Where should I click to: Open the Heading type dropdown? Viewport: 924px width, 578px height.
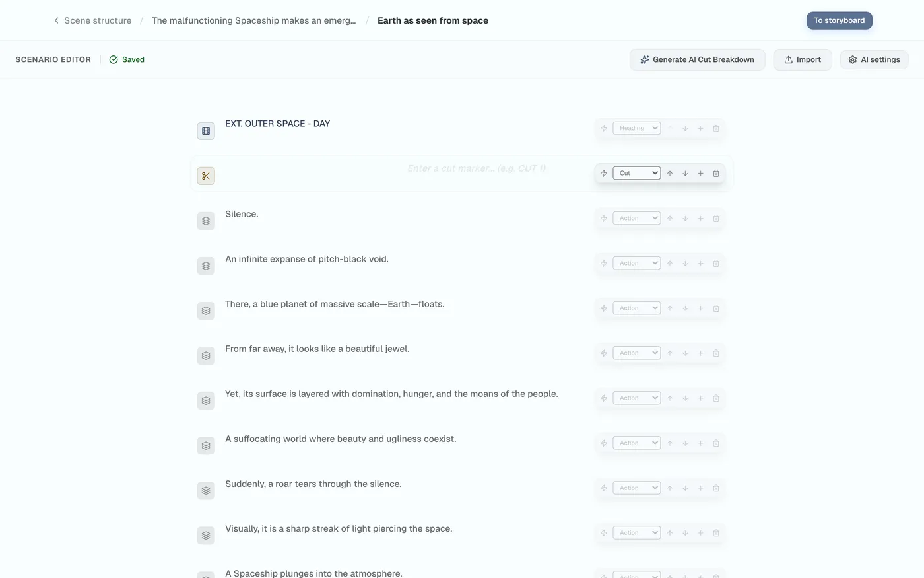pos(637,128)
